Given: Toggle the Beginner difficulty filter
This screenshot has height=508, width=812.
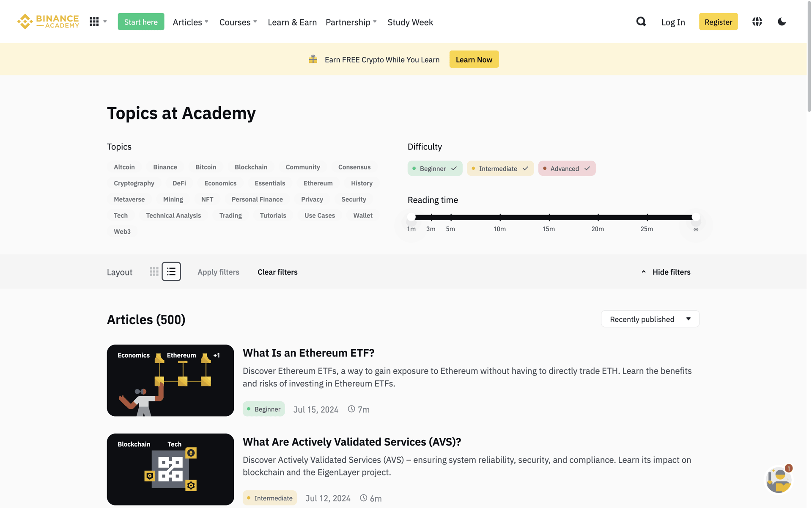Looking at the screenshot, I should point(435,168).
